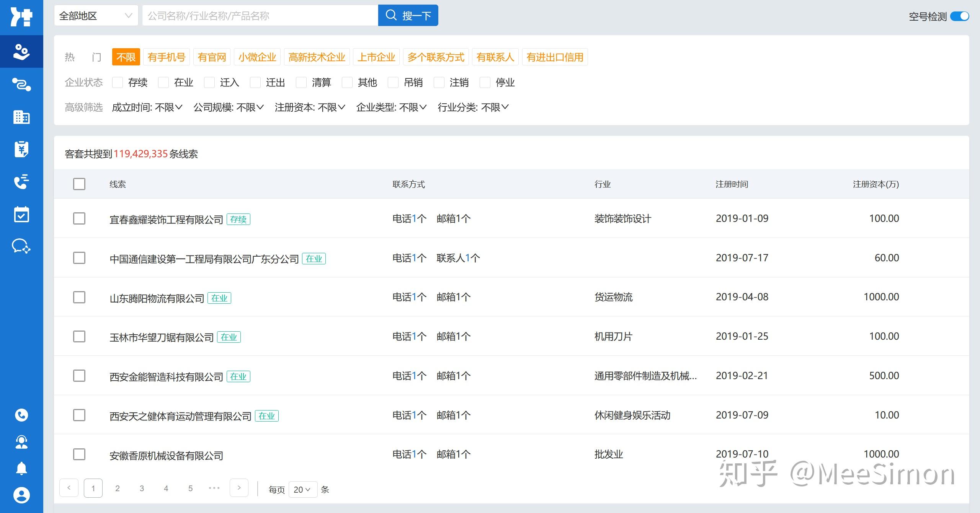Toggle the 空号检测 switch

(x=960, y=16)
